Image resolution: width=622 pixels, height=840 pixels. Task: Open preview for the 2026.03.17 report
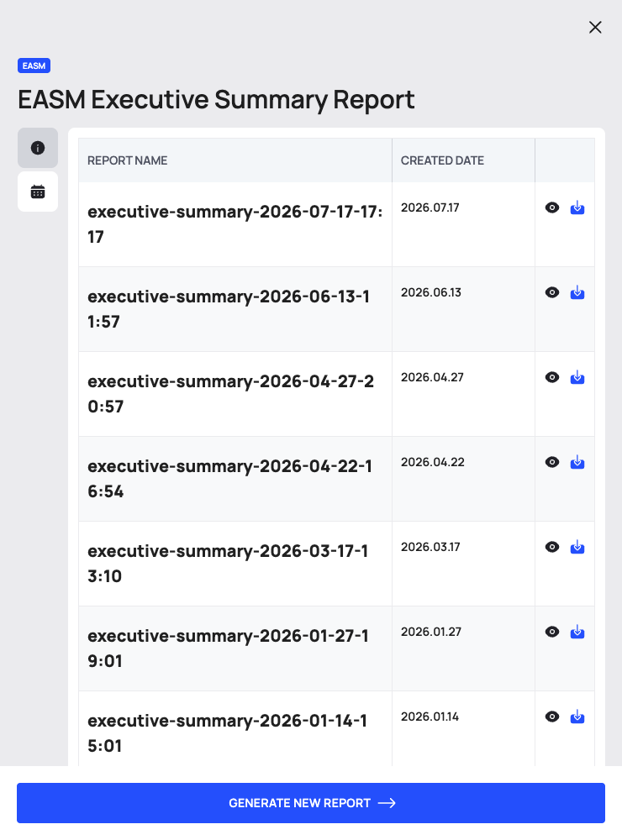[551, 547]
